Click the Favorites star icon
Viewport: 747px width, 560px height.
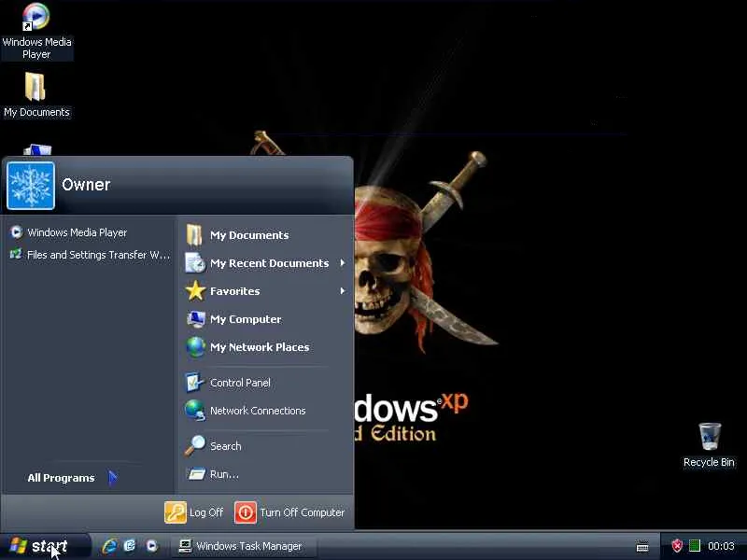click(195, 291)
